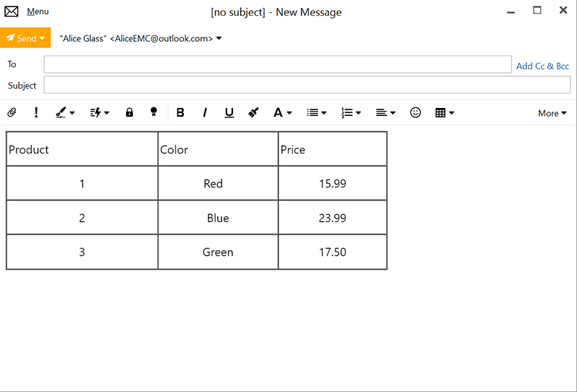Open the Menu

pyautogui.click(x=38, y=12)
